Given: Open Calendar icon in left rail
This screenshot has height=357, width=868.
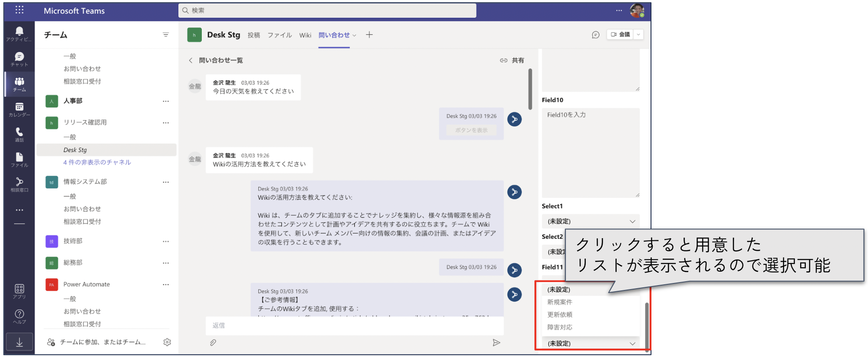Looking at the screenshot, I should click(x=19, y=109).
